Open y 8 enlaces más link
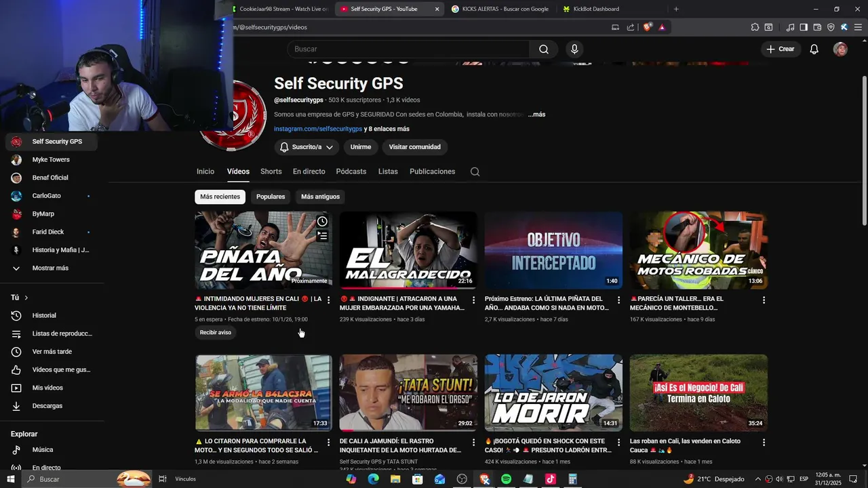868x488 pixels. (x=387, y=129)
